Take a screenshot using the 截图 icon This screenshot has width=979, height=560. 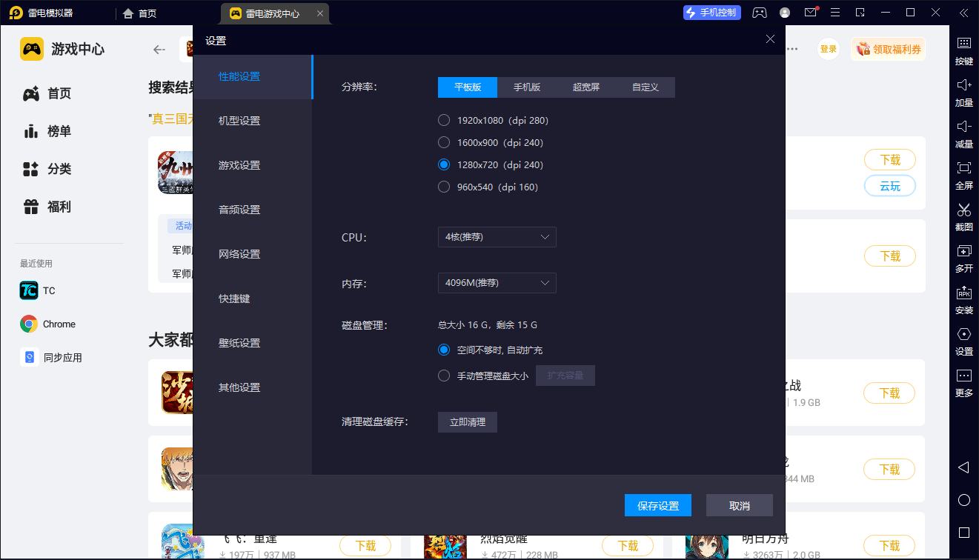point(963,216)
